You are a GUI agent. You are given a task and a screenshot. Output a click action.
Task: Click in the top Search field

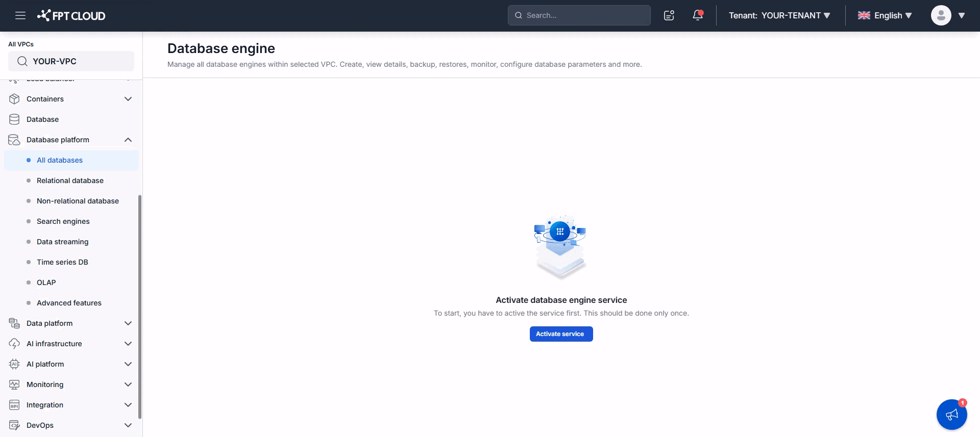pos(579,15)
